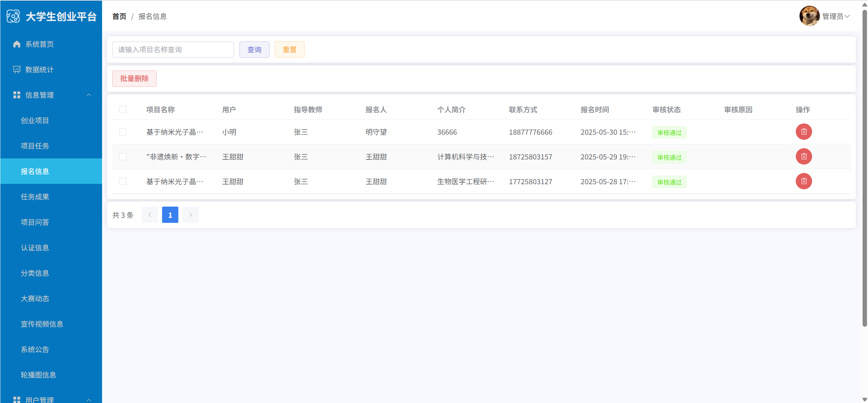Screen dimensions: 868x403
Task: Delete the 17725803127 row via trash icon
Action: click(804, 181)
